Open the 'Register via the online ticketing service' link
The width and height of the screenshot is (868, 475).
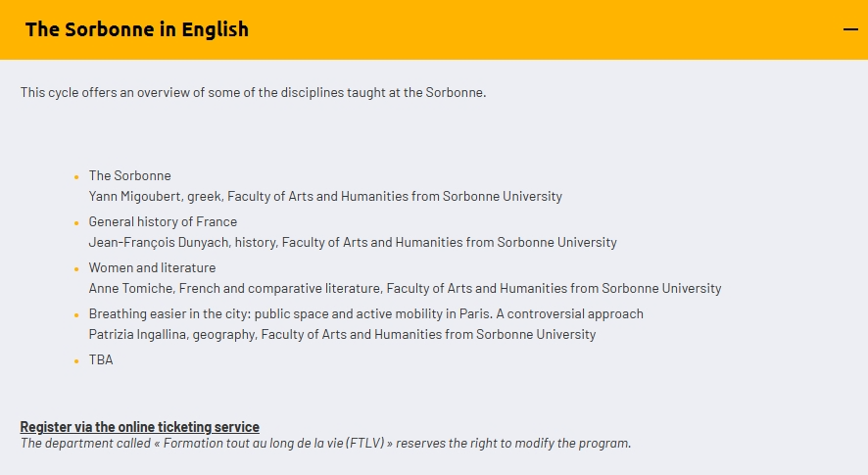tap(139, 427)
